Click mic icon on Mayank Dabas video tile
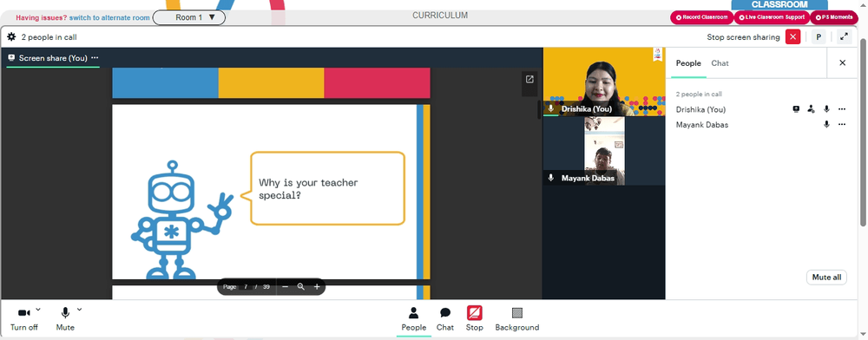 (551, 178)
